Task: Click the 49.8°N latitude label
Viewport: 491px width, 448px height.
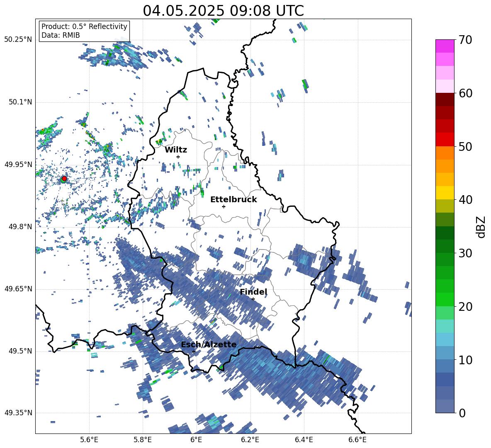Action: [x=21, y=227]
